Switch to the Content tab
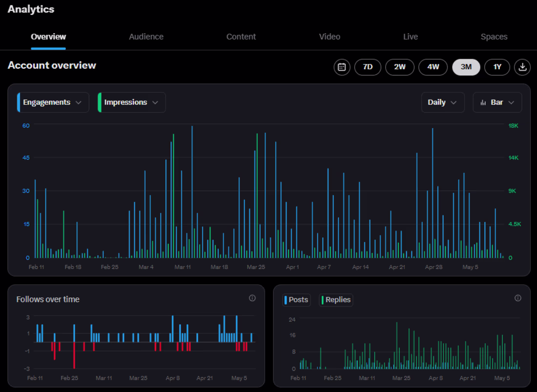 pyautogui.click(x=241, y=37)
